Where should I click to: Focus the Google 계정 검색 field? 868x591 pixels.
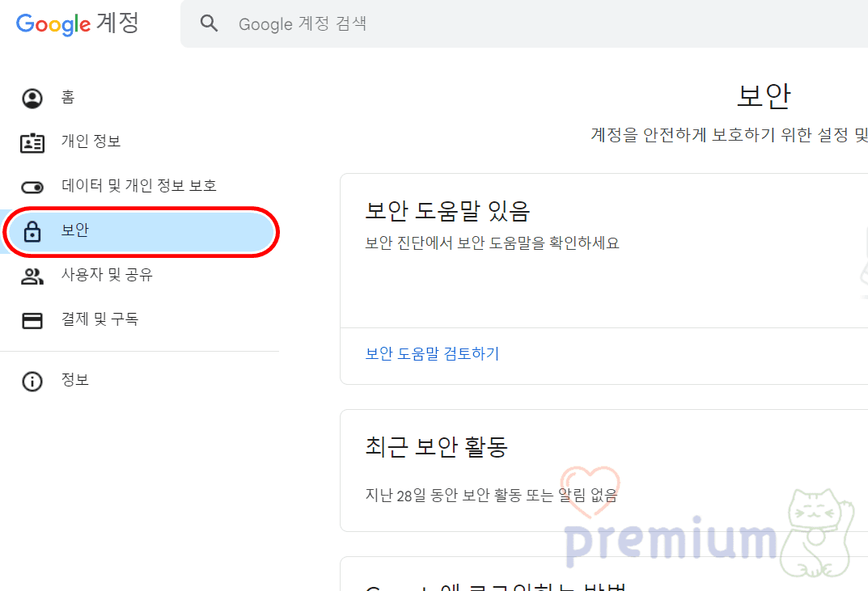[524, 23]
